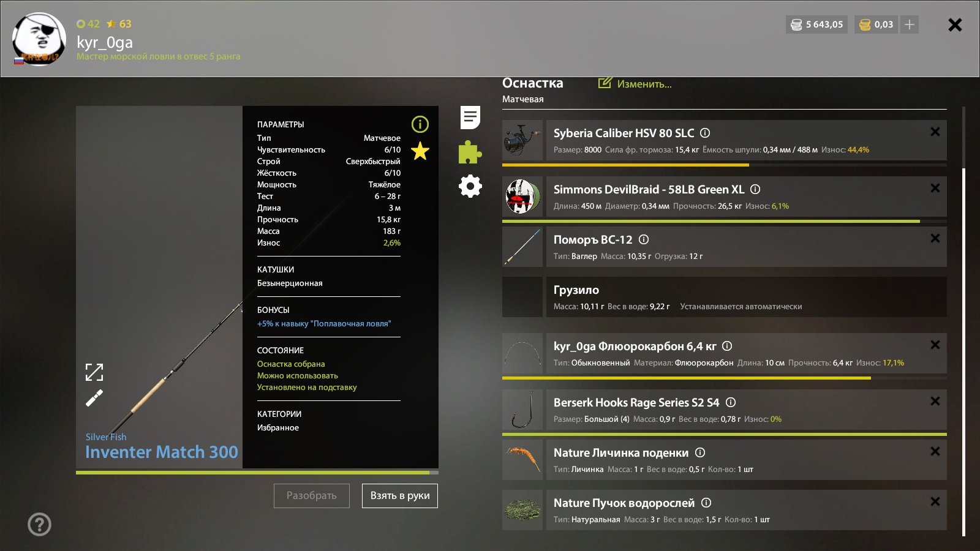
Task: Click the algae bunch bait thumbnail
Action: click(x=522, y=510)
